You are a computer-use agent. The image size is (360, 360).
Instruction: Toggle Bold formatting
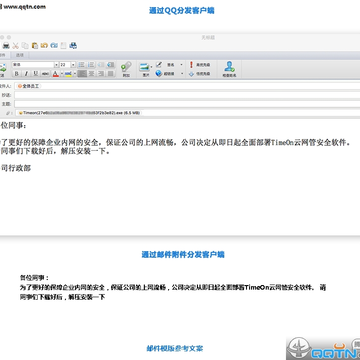point(16,74)
